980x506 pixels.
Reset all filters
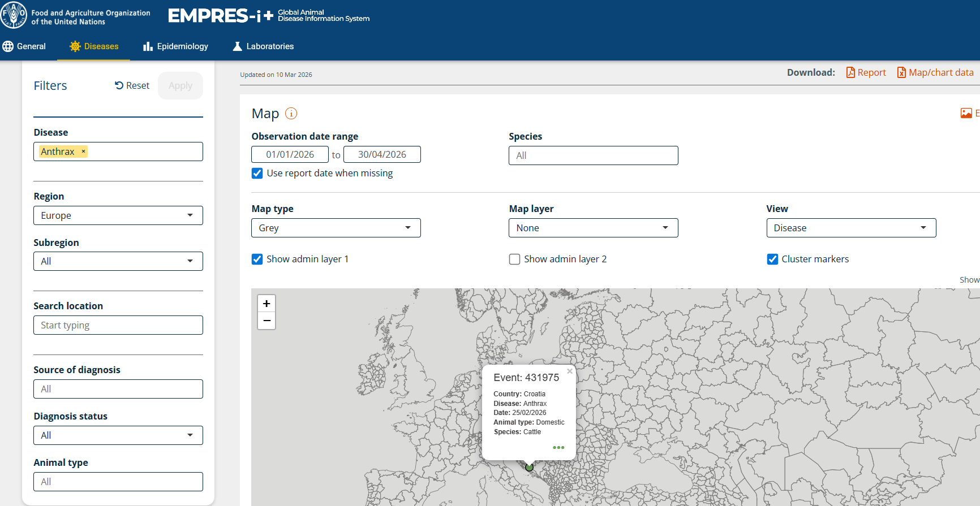[x=132, y=85]
